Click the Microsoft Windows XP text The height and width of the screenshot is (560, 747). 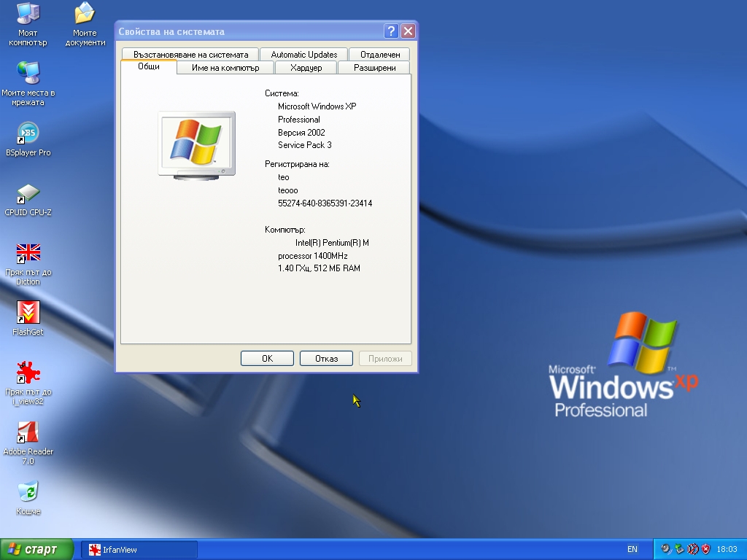tap(317, 106)
